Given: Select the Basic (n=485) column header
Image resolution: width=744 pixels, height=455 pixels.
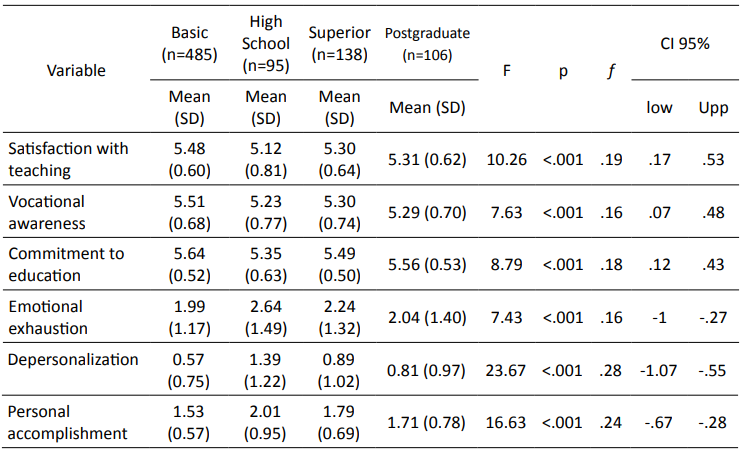Looking at the screenshot, I should pyautogui.click(x=188, y=43).
